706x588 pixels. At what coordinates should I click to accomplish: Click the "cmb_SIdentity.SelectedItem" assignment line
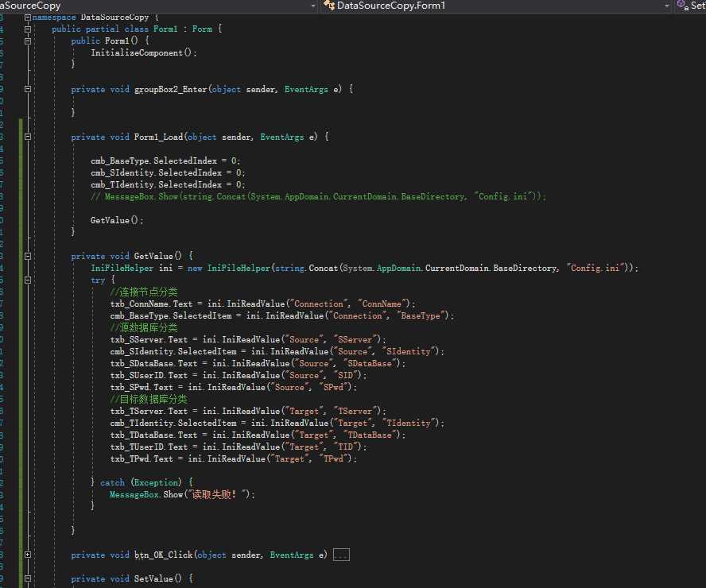coord(277,351)
